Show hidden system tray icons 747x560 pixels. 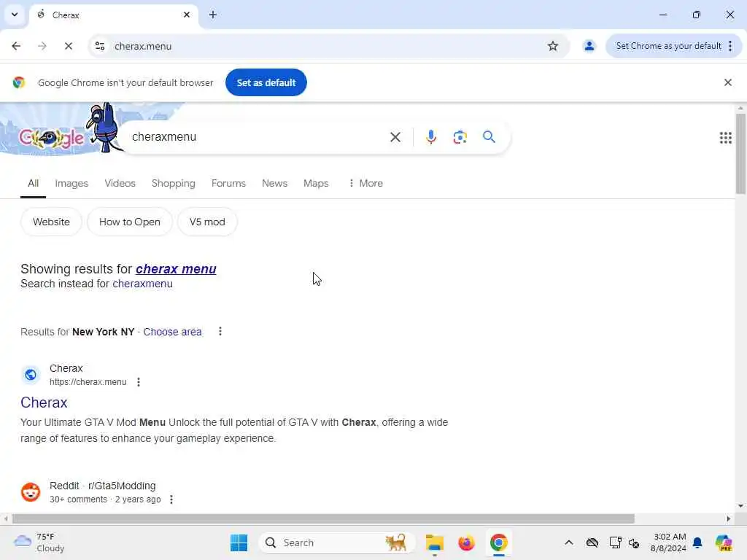569,542
